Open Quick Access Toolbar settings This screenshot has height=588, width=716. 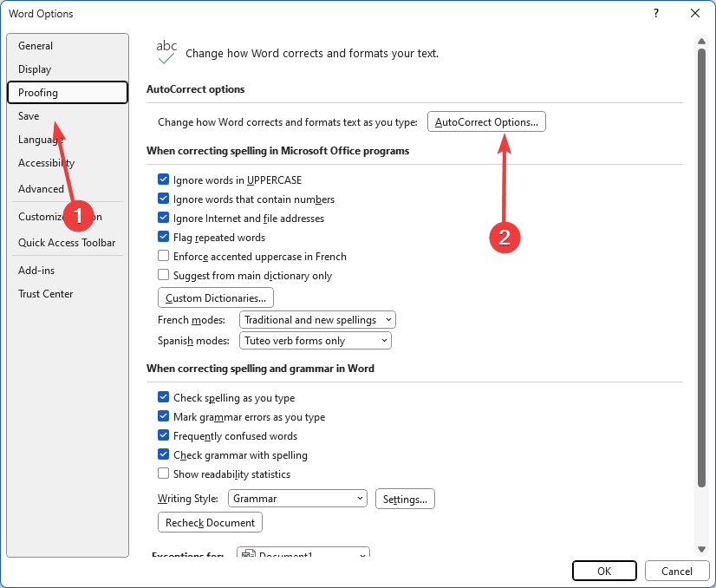pos(68,243)
